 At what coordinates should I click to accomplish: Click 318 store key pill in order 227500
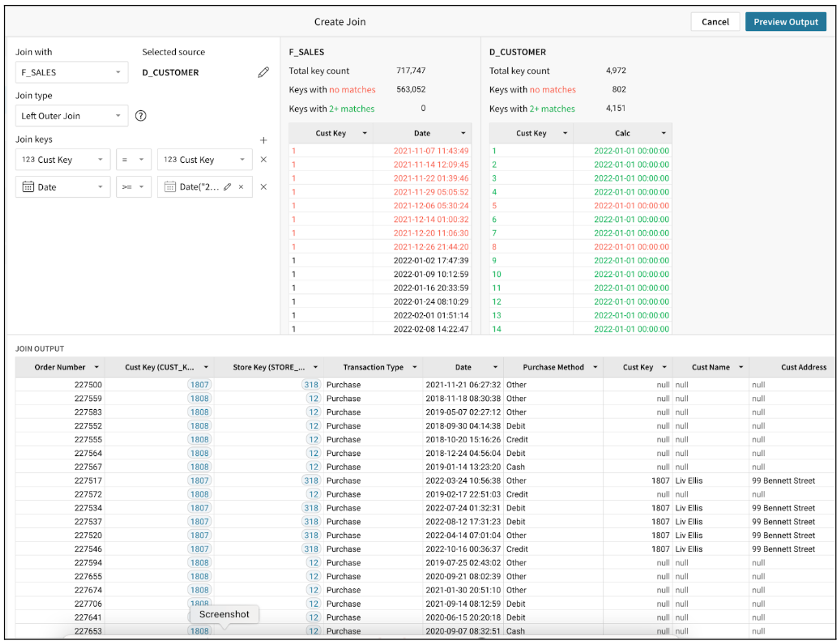click(x=311, y=385)
